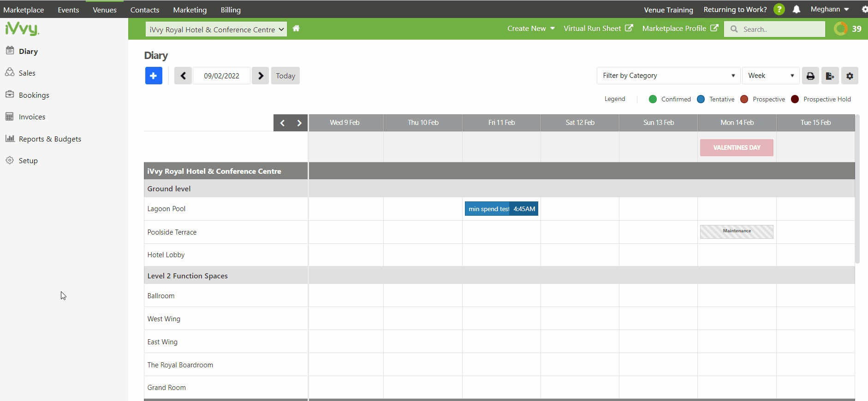Click the VALENTINES DAY event banner
This screenshot has width=868, height=401.
737,147
